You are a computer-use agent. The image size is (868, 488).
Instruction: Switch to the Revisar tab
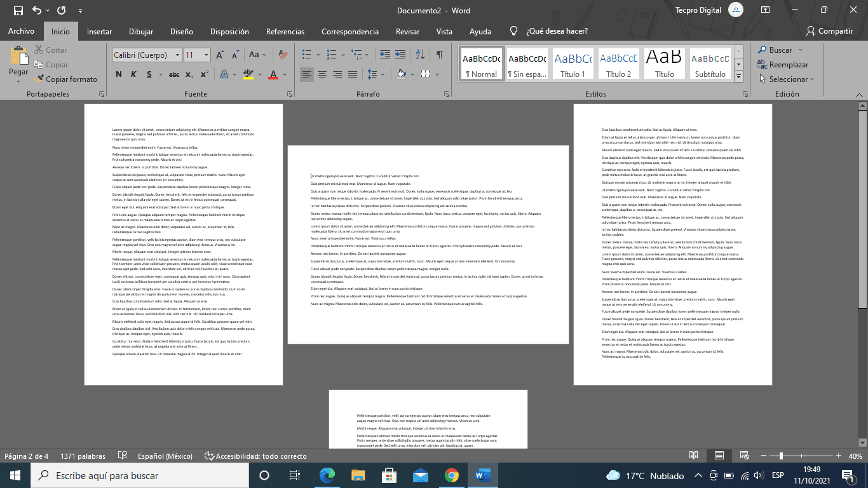click(x=407, y=31)
